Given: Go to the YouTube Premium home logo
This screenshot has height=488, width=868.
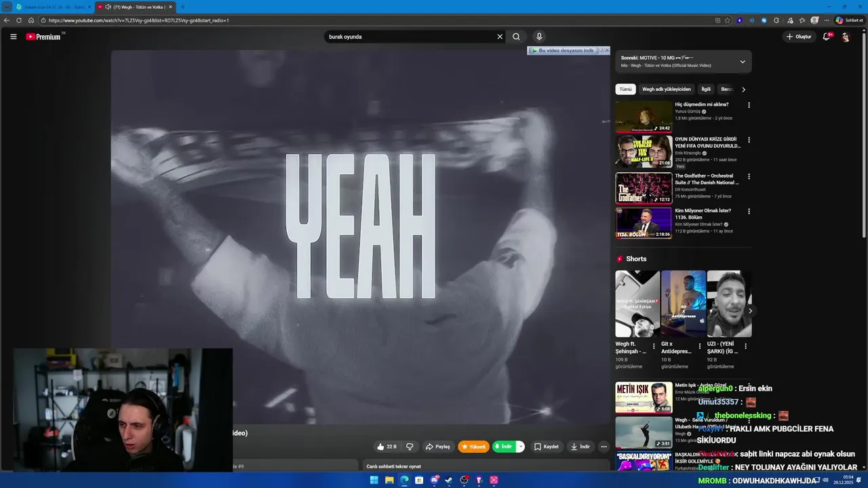Looking at the screenshot, I should coord(43,37).
